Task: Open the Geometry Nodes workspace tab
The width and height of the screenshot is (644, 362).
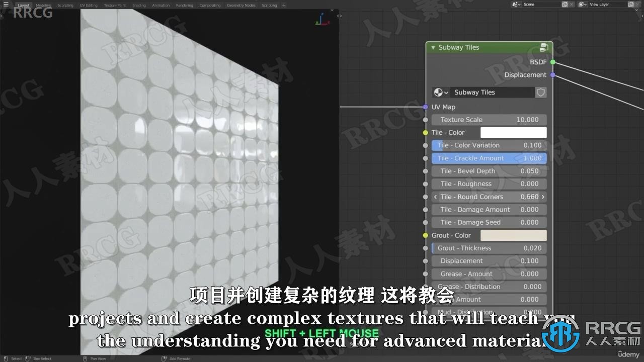Action: click(x=241, y=5)
